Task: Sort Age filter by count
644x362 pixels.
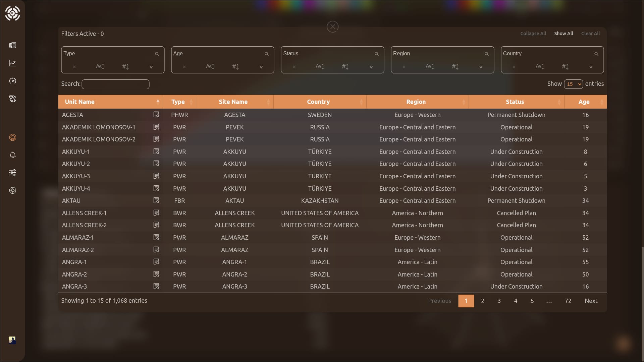Action: click(x=235, y=66)
